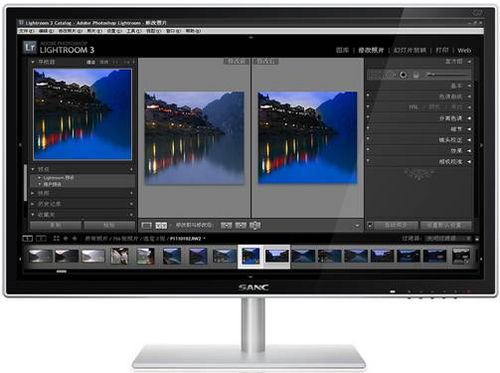Toggle the auto-sync switch beside Sync button
Image resolution: width=500 pixels, height=373 pixels.
[370, 225]
